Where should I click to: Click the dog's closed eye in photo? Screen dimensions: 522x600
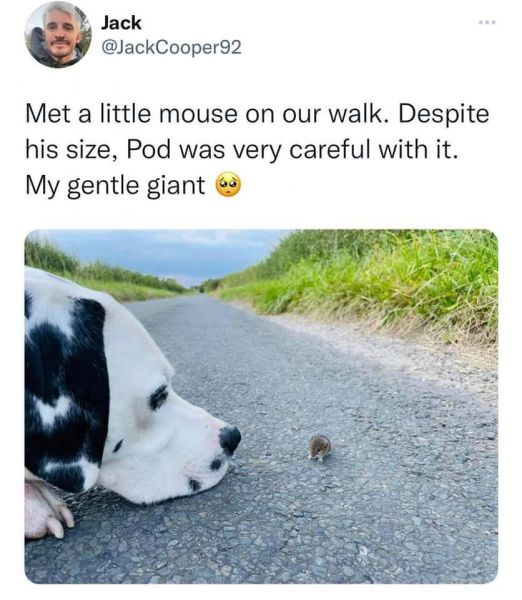(159, 397)
